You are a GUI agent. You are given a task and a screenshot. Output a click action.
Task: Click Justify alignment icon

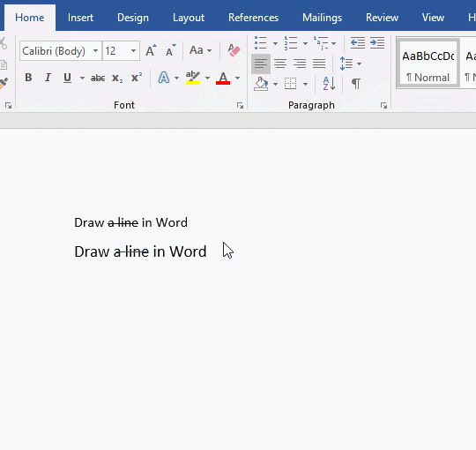(319, 64)
